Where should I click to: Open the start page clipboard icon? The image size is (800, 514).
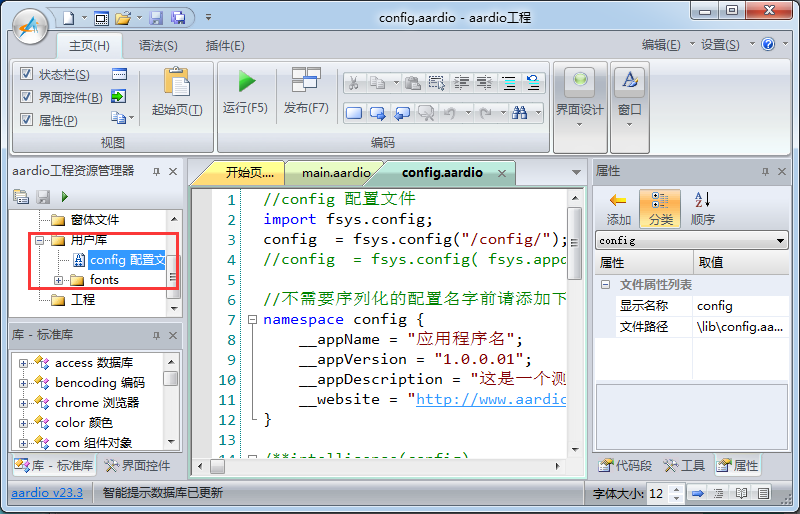[x=176, y=82]
